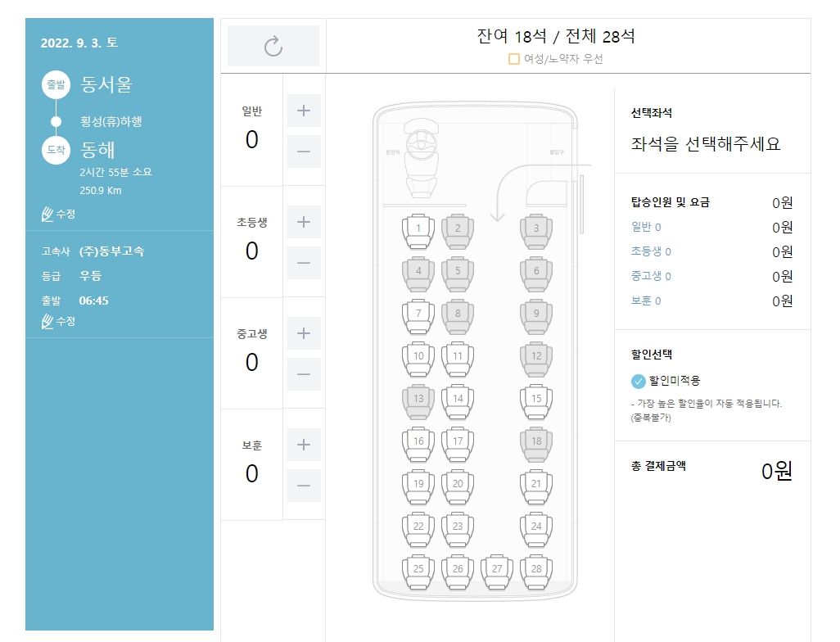Click the plus icon for 중고생 passengers
840x642 pixels.
(x=304, y=333)
